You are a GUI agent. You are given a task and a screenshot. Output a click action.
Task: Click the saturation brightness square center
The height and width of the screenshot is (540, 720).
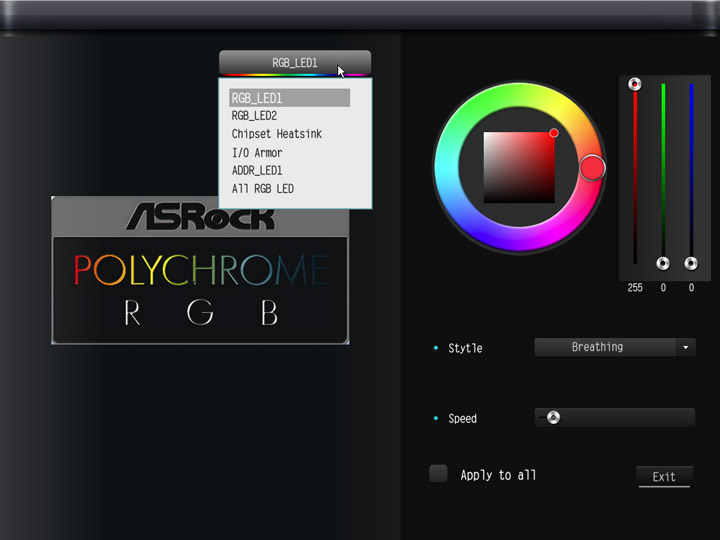(519, 167)
